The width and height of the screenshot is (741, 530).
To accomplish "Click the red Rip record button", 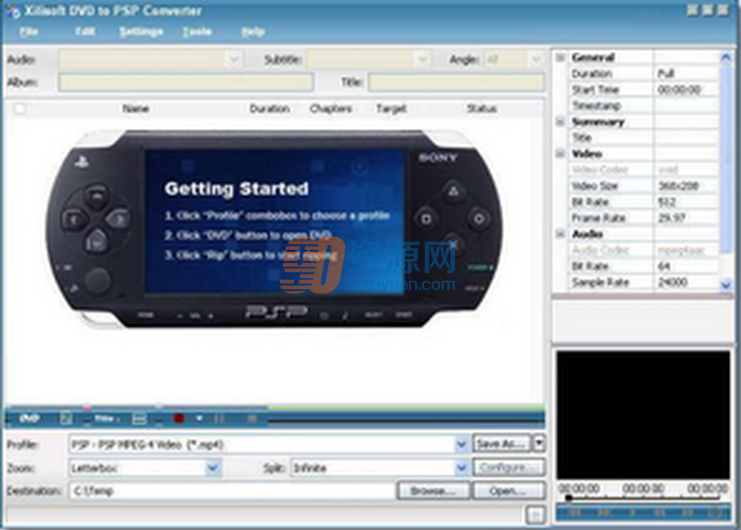I will [179, 419].
